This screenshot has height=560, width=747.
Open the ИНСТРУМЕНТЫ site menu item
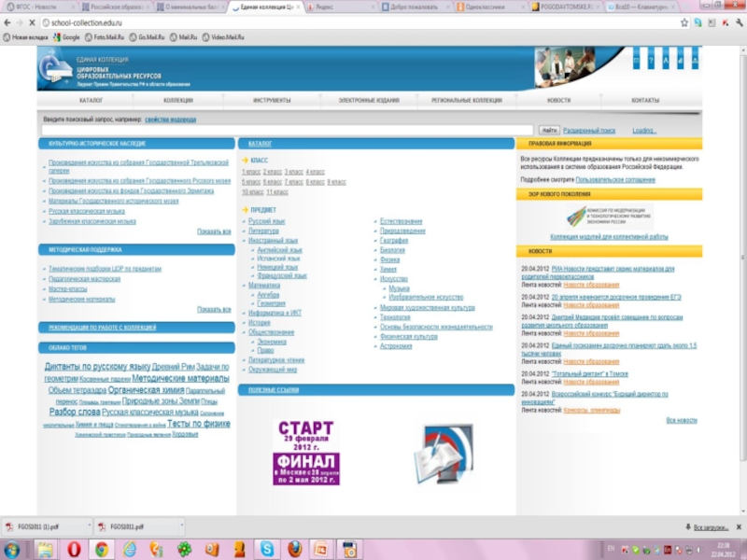(272, 101)
